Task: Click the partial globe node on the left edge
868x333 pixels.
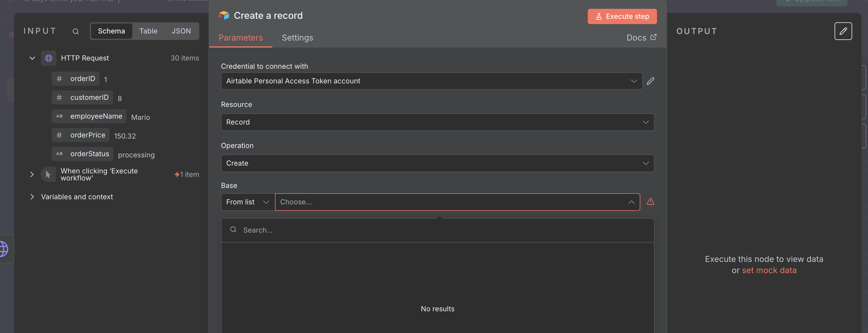Action: (4, 249)
